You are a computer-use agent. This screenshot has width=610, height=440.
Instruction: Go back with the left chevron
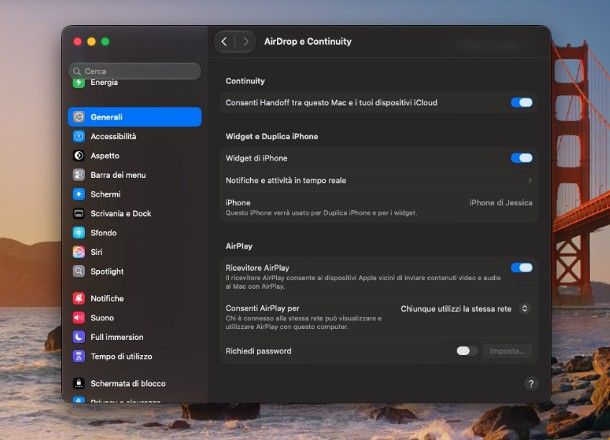pos(224,42)
